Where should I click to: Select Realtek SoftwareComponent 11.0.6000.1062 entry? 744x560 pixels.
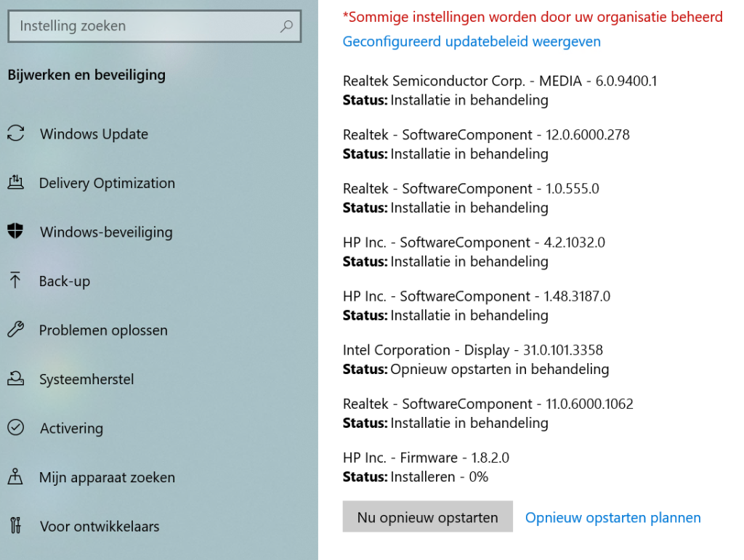(x=488, y=404)
